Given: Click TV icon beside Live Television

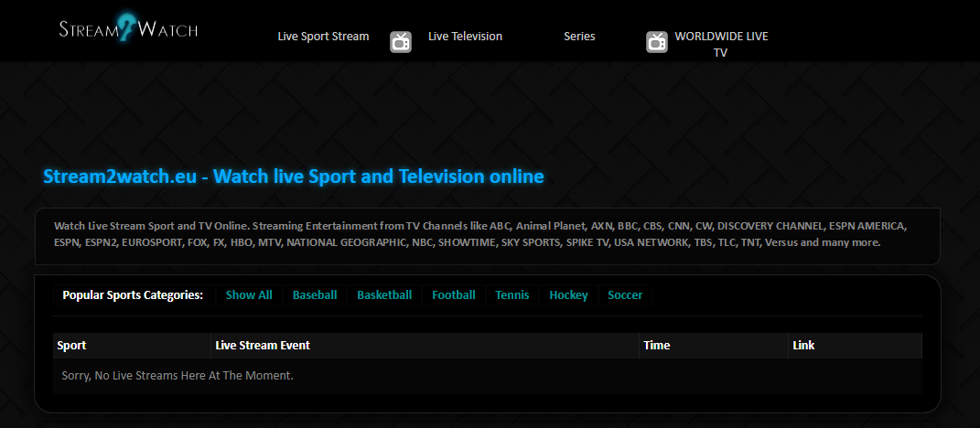Looking at the screenshot, I should [401, 41].
